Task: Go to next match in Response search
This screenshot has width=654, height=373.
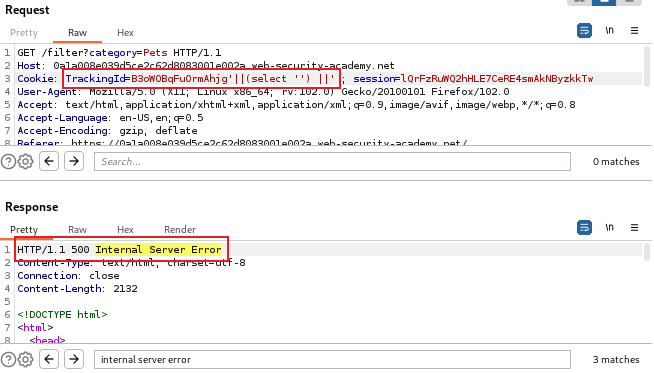Action: coord(74,359)
